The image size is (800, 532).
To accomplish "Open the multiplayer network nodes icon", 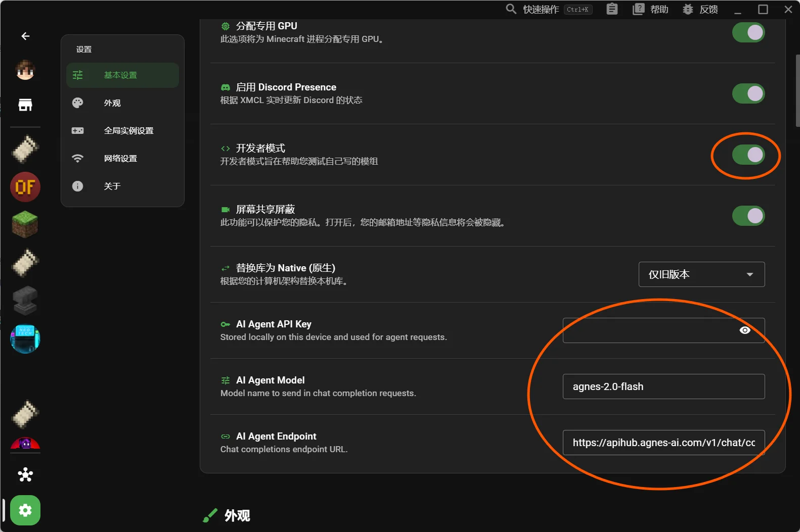I will coord(25,474).
